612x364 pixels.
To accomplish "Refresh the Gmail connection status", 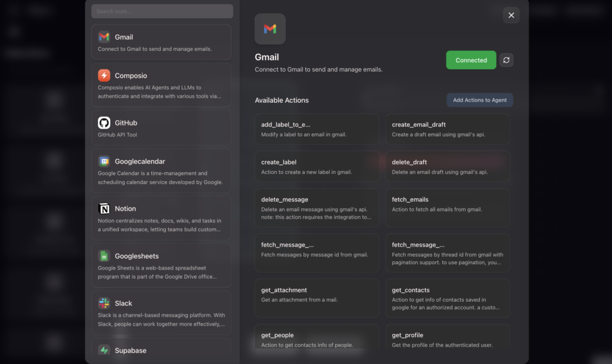I will click(506, 60).
